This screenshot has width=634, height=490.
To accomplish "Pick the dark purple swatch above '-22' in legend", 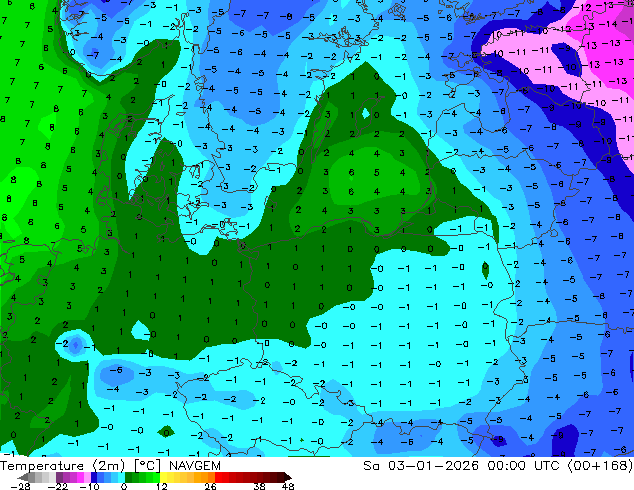I will [x=59, y=477].
